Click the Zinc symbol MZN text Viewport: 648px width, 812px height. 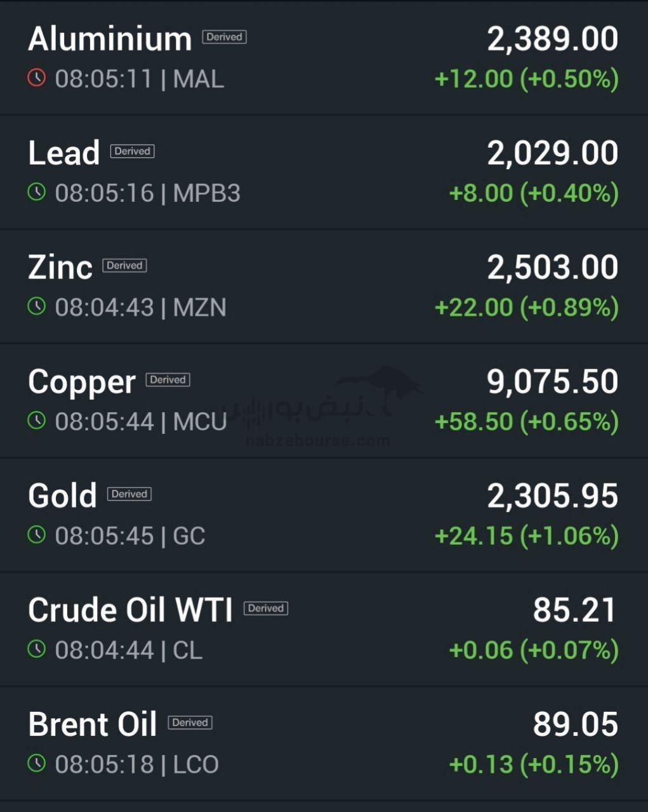[x=200, y=308]
